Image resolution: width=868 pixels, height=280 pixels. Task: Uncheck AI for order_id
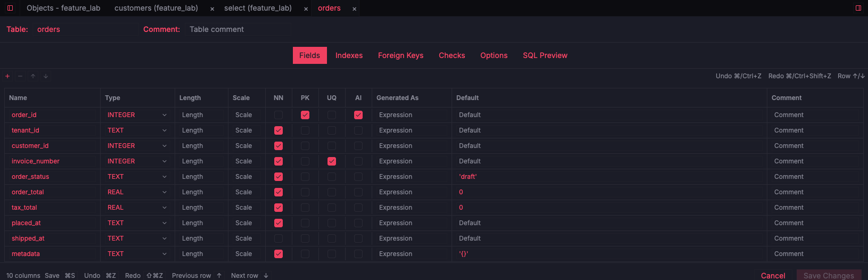(358, 115)
